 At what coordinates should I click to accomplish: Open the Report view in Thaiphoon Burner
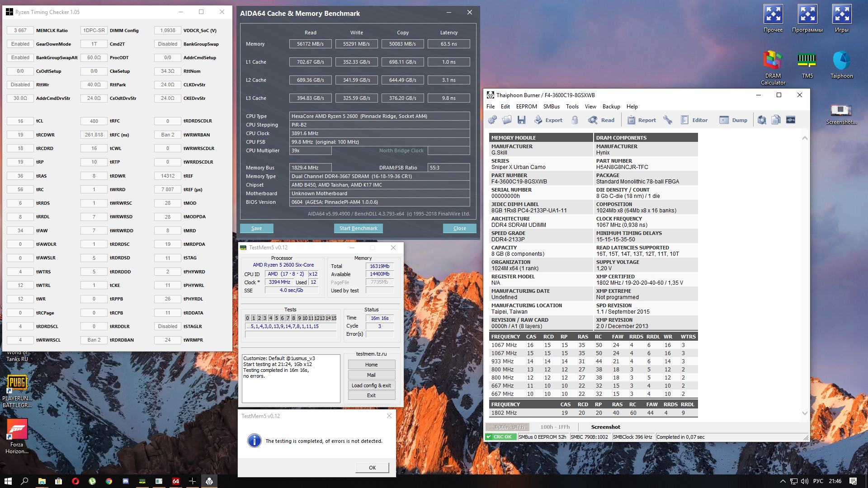(x=642, y=120)
